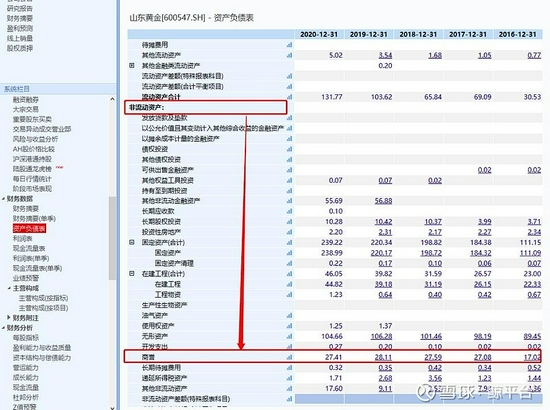550x410 pixels.
Task: Open 盈利能力与收益质量 in the sidebar
Action: [x=42, y=348]
